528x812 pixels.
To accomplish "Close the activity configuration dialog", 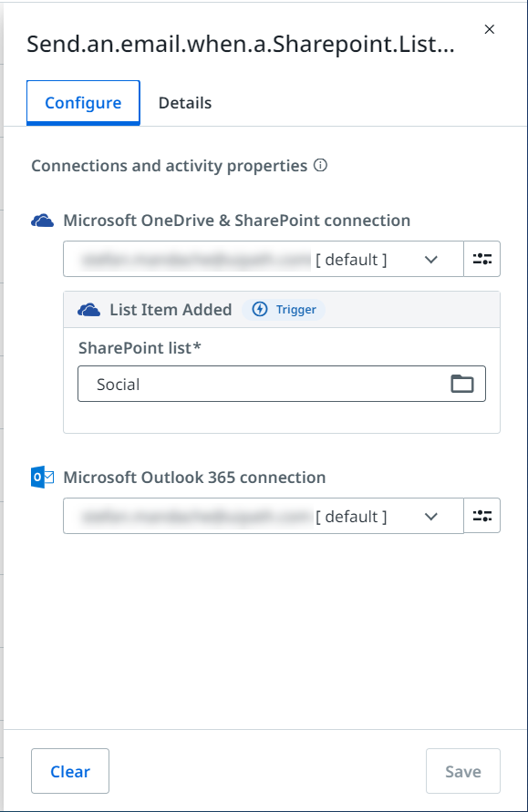I will [490, 28].
